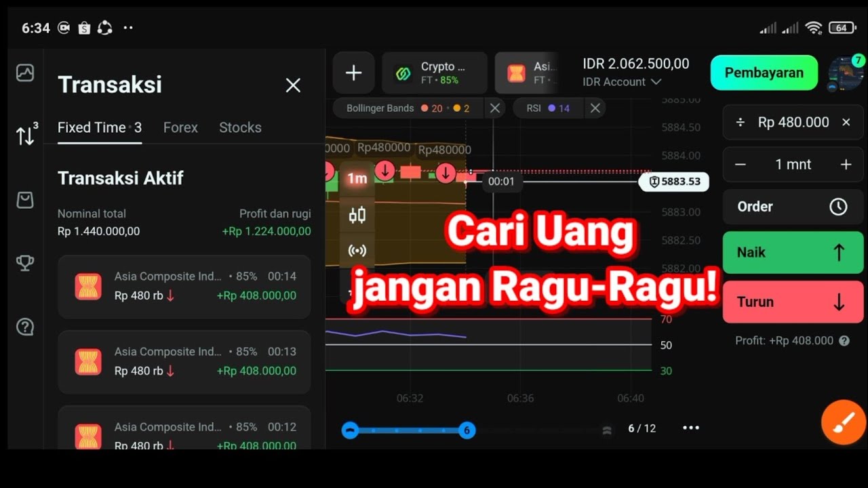The image size is (868, 488).
Task: Open the help question mark icon
Action: click(x=25, y=327)
